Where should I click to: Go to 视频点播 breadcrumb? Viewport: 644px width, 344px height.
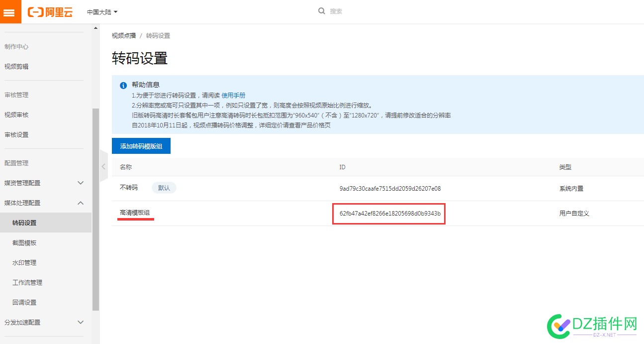tap(124, 36)
